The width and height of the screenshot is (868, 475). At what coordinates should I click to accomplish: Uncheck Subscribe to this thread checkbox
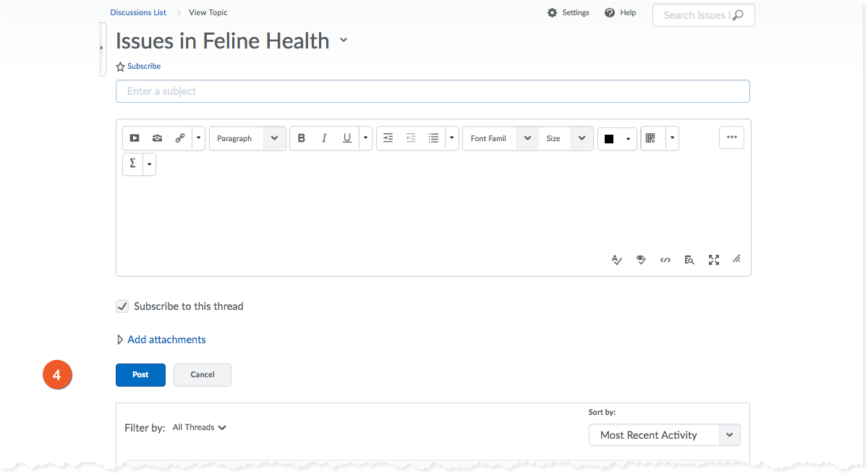[122, 306]
